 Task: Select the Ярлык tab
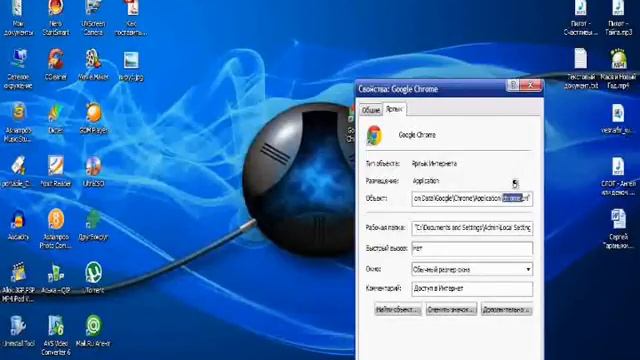(x=394, y=109)
